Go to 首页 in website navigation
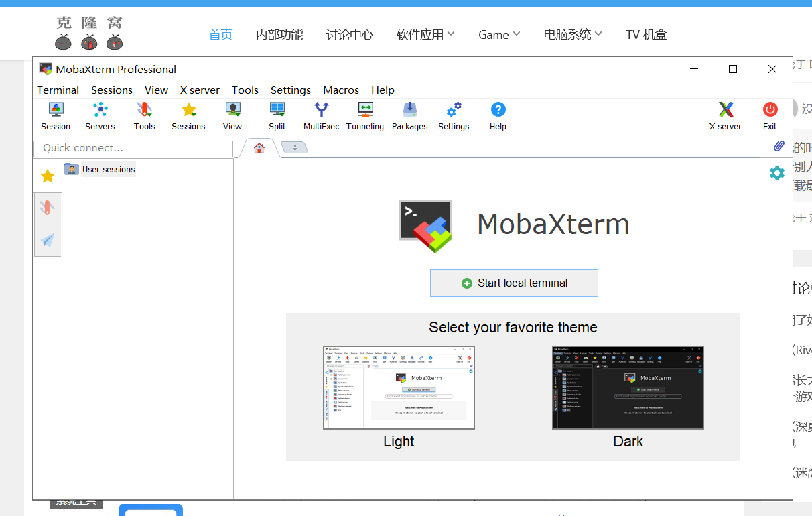The width and height of the screenshot is (812, 516). pos(221,35)
